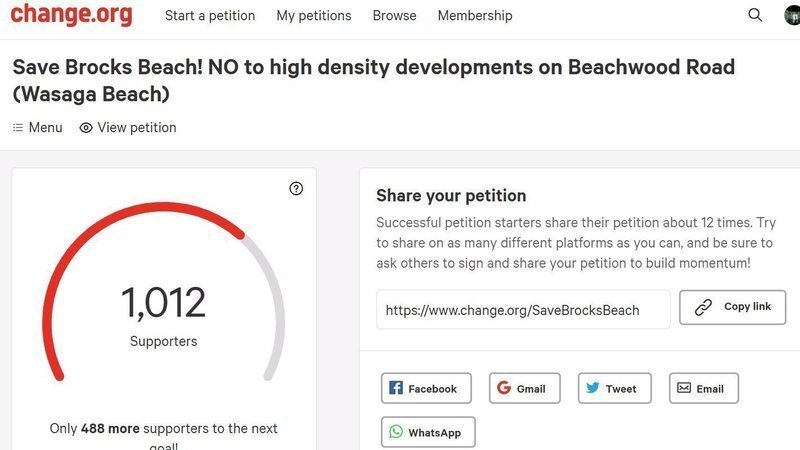This screenshot has width=800, height=450.
Task: Click the petition URL text field
Action: (522, 310)
